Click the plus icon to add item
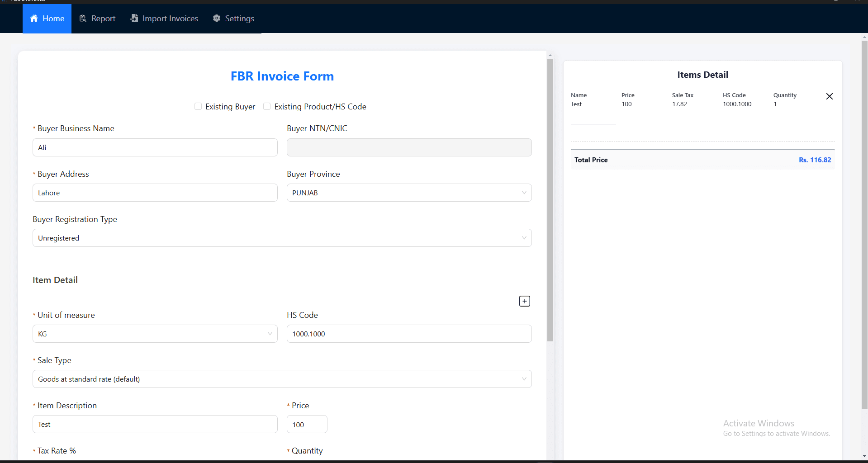The image size is (868, 463). tap(524, 301)
